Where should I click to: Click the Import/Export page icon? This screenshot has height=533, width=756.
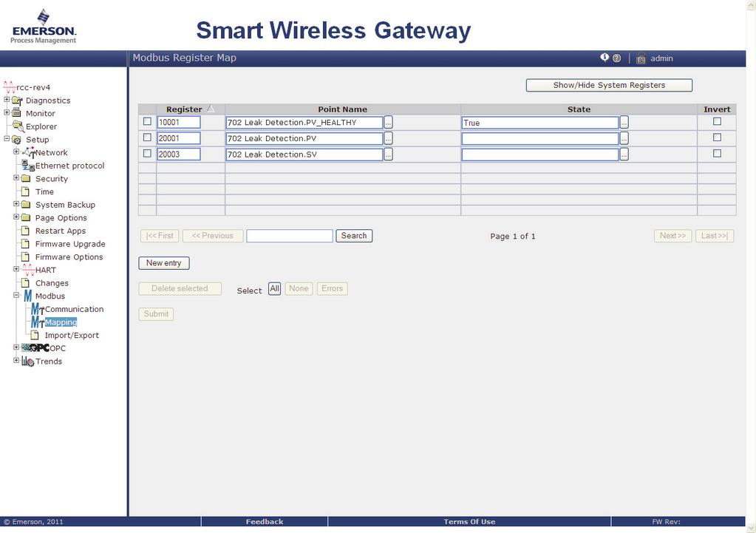pyautogui.click(x=35, y=335)
